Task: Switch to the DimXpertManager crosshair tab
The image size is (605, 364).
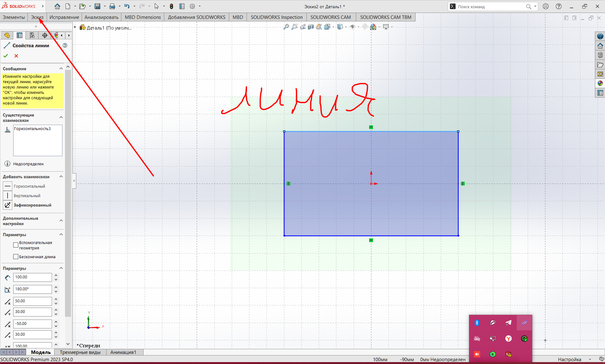Action: click(x=45, y=35)
